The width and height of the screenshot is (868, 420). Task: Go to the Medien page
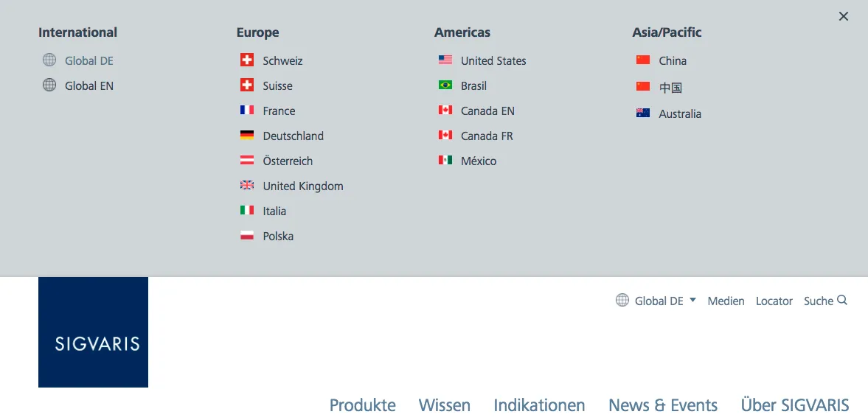[x=726, y=301]
